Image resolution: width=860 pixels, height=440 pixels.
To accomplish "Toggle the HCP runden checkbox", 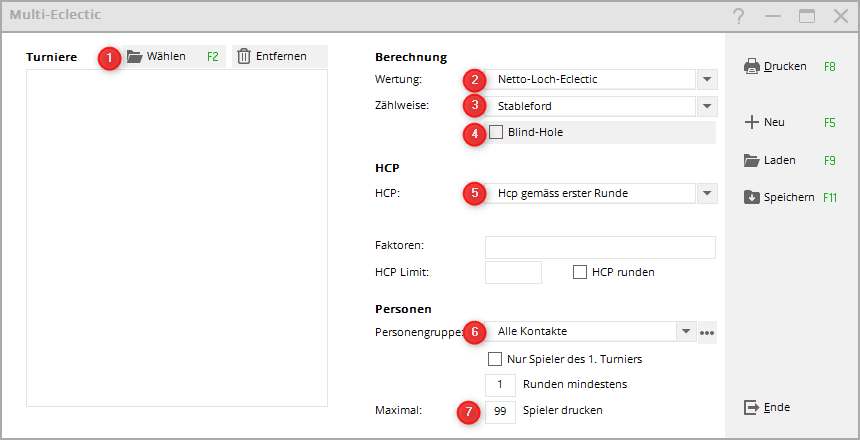I will 580,272.
